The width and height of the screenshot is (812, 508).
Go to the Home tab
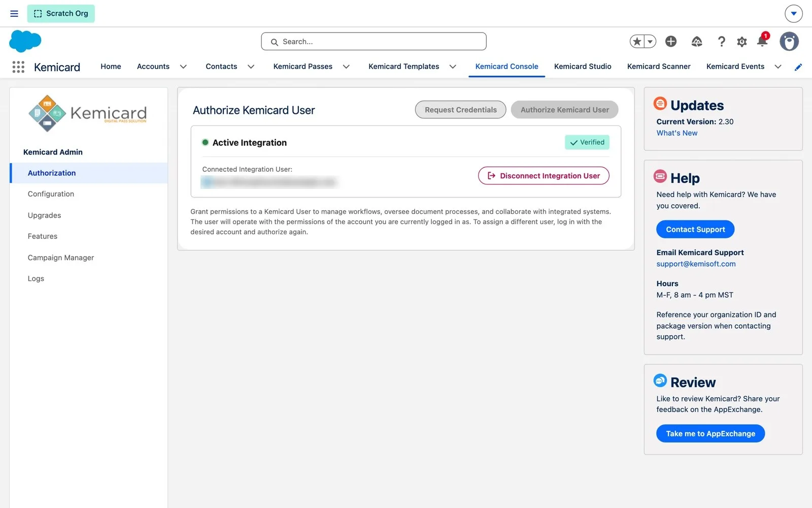click(111, 67)
